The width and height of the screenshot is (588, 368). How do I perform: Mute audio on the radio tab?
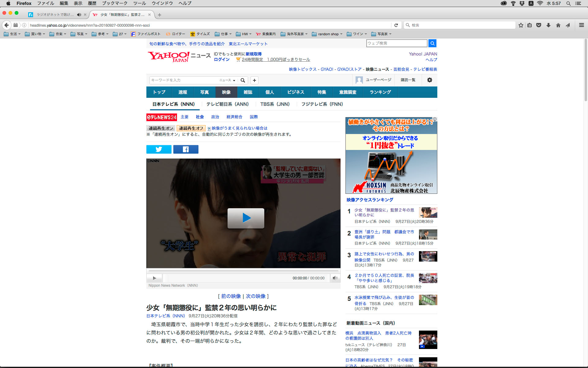coord(79,15)
